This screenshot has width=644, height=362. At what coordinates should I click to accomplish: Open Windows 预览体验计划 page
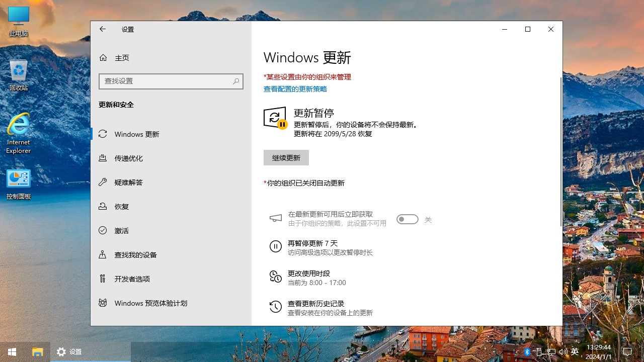coord(171,303)
